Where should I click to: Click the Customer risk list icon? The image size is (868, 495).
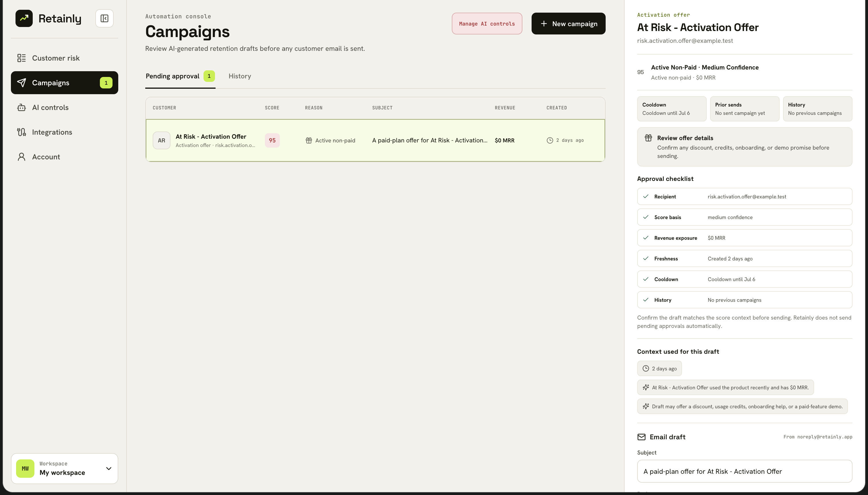click(x=22, y=58)
